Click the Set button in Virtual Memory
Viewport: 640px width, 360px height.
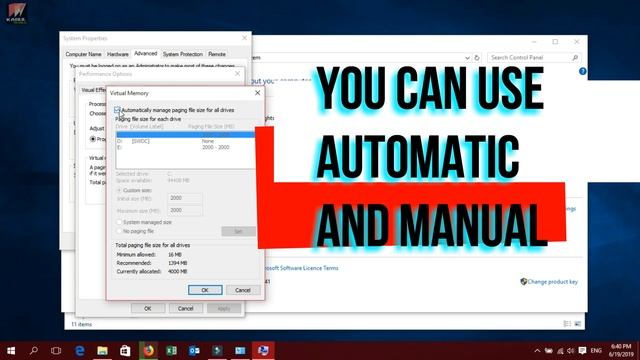[238, 231]
